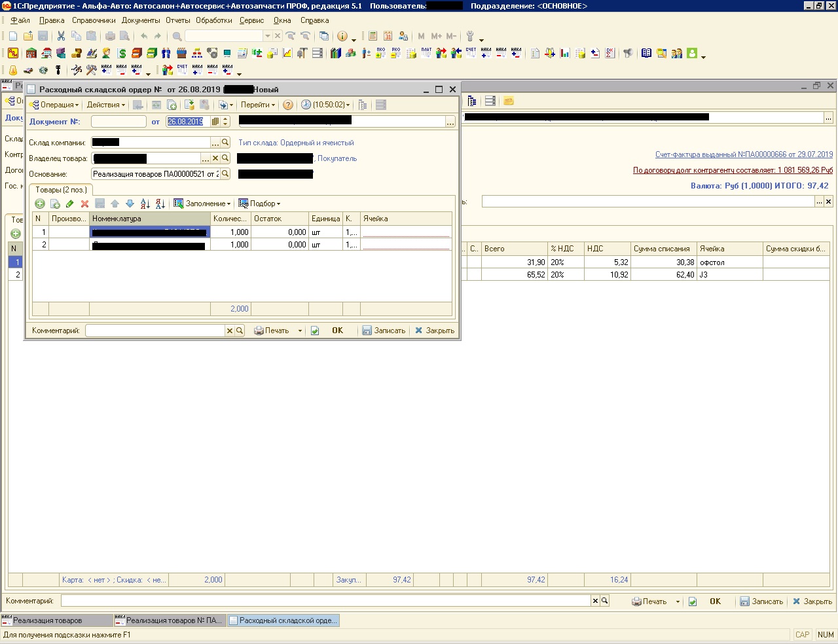Screen dimensions: 838x644
Task: Sort goods ascending
Action: click(145, 204)
